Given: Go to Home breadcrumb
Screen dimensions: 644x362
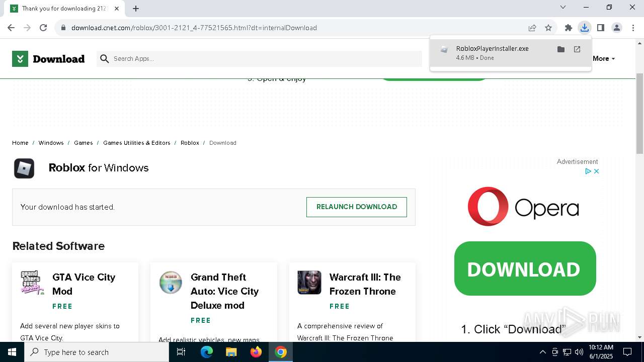Looking at the screenshot, I should click(x=20, y=143).
